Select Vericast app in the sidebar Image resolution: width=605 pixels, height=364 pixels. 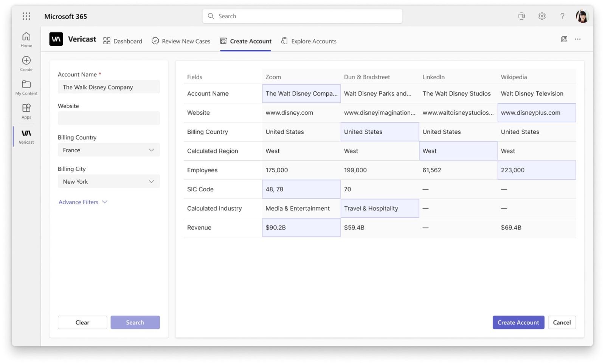(26, 136)
